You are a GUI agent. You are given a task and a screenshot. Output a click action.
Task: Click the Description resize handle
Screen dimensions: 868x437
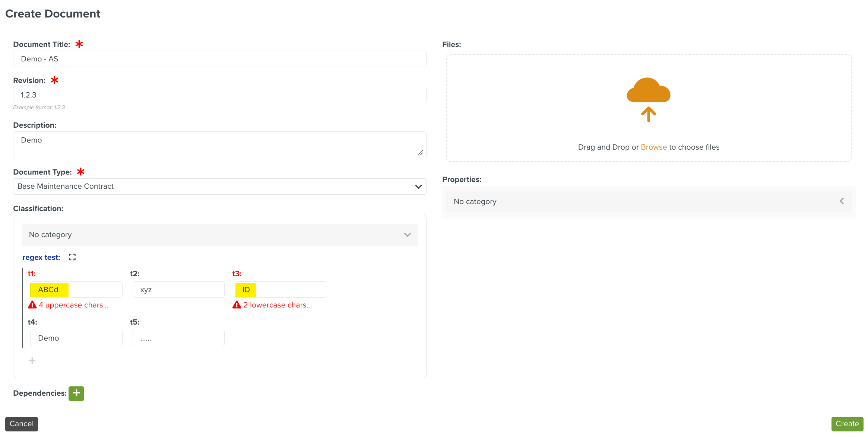tap(420, 153)
